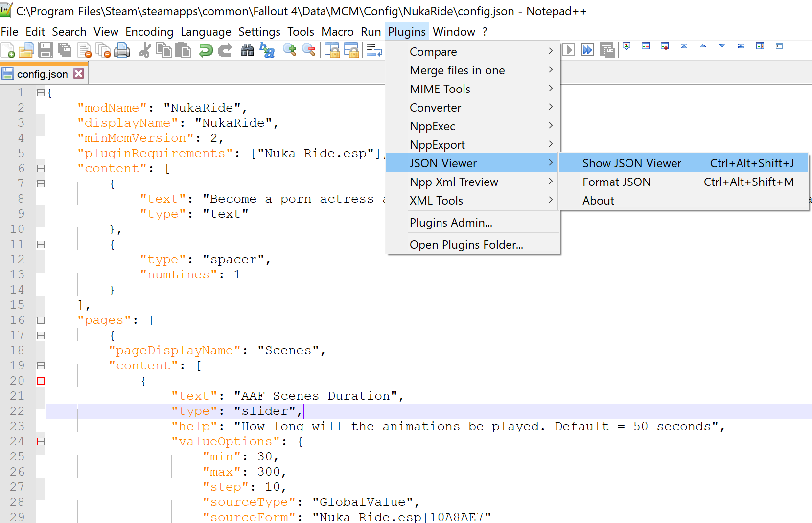812x523 pixels.
Task: Toggle synchronized vertical scrolling
Action: point(332,50)
